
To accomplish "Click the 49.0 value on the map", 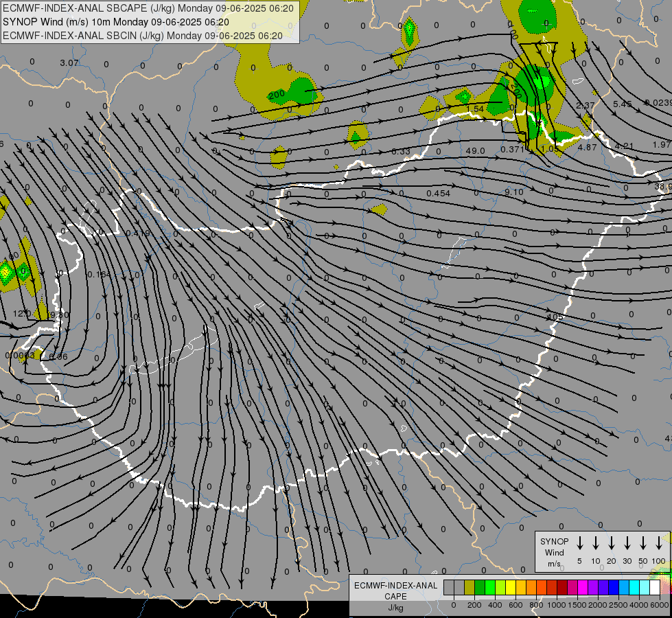I will click(x=475, y=150).
